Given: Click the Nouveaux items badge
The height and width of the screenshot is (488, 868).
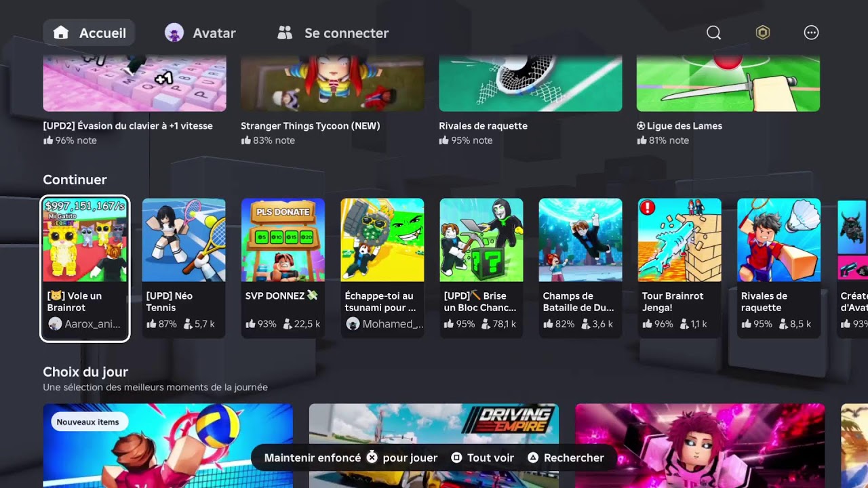Looking at the screenshot, I should [88, 422].
